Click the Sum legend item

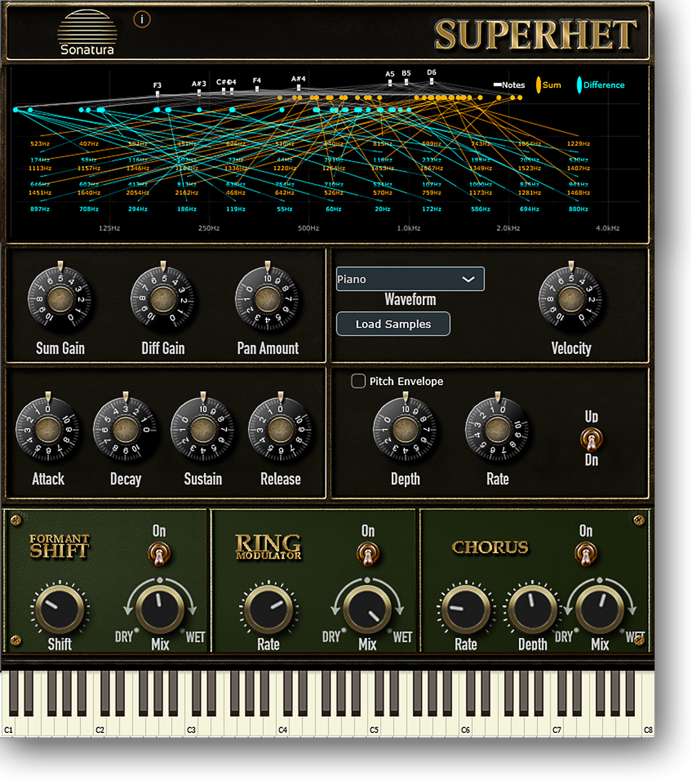pos(549,85)
